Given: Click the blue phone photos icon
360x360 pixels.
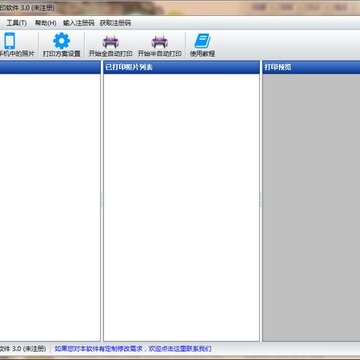Looking at the screenshot, I should [9, 41].
